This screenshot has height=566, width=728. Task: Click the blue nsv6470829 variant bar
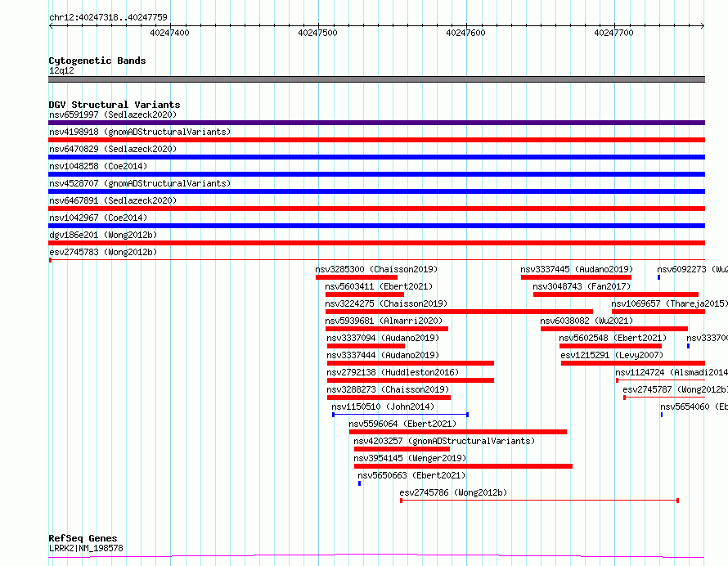[x=376, y=157]
